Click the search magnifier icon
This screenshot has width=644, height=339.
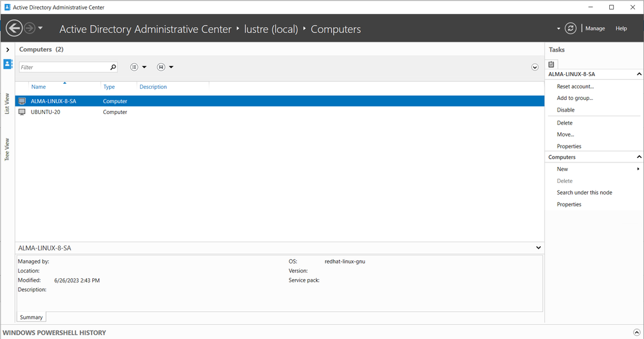pyautogui.click(x=113, y=67)
